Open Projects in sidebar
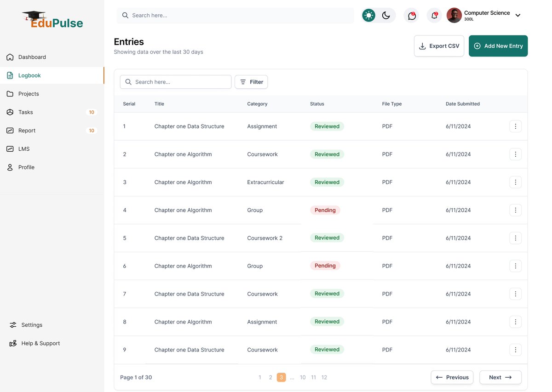This screenshot has height=392, width=552. 52,94
